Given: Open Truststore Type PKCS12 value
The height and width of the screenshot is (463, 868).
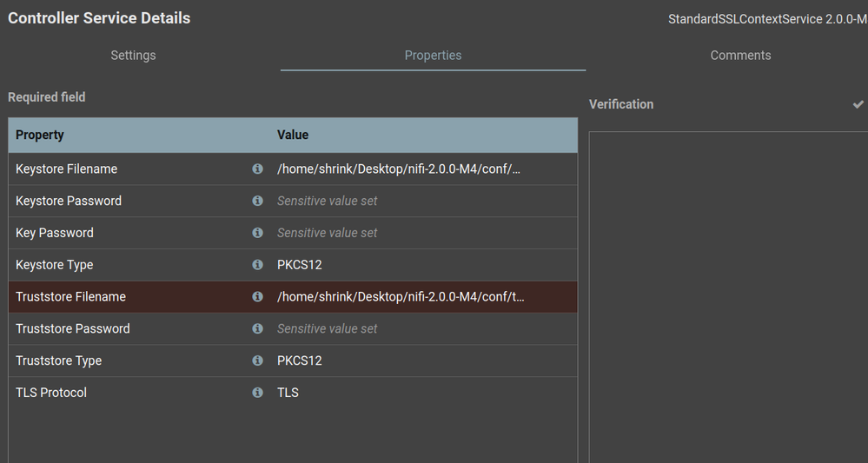Looking at the screenshot, I should (300, 360).
